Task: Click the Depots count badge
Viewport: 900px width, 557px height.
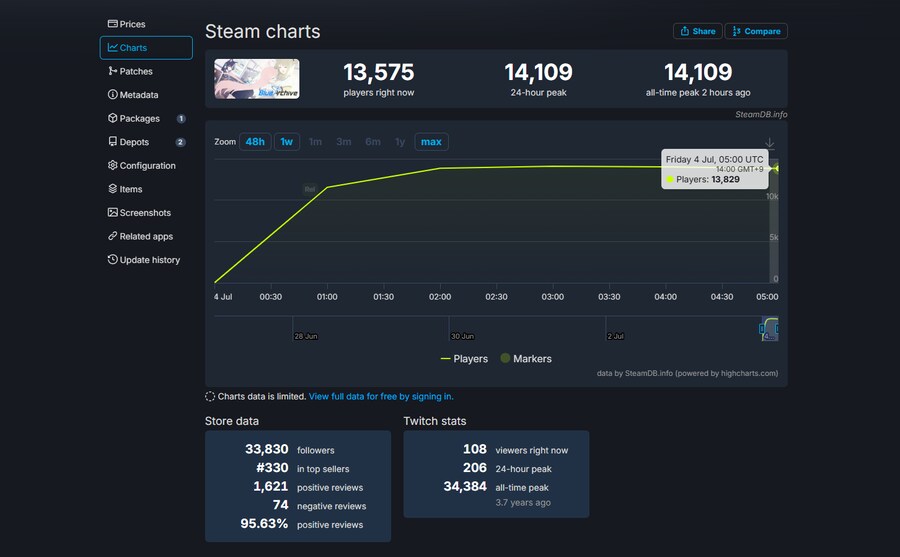Action: pos(180,142)
